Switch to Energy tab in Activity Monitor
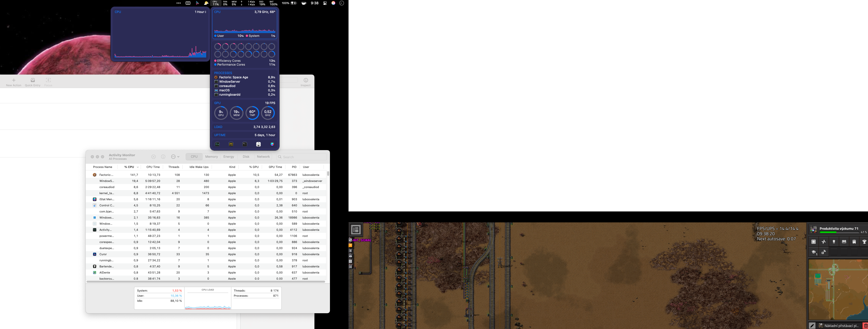This screenshot has height=329, width=868. (x=228, y=157)
